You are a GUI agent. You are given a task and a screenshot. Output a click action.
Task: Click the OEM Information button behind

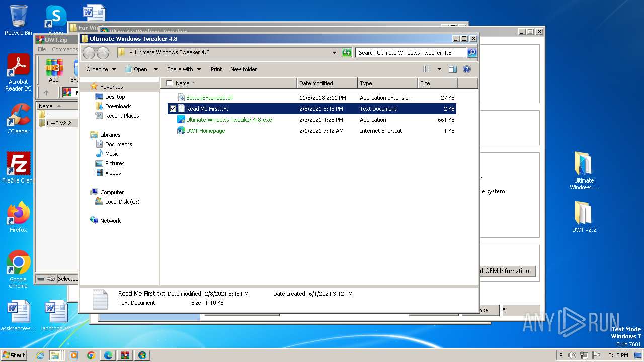pos(507,271)
